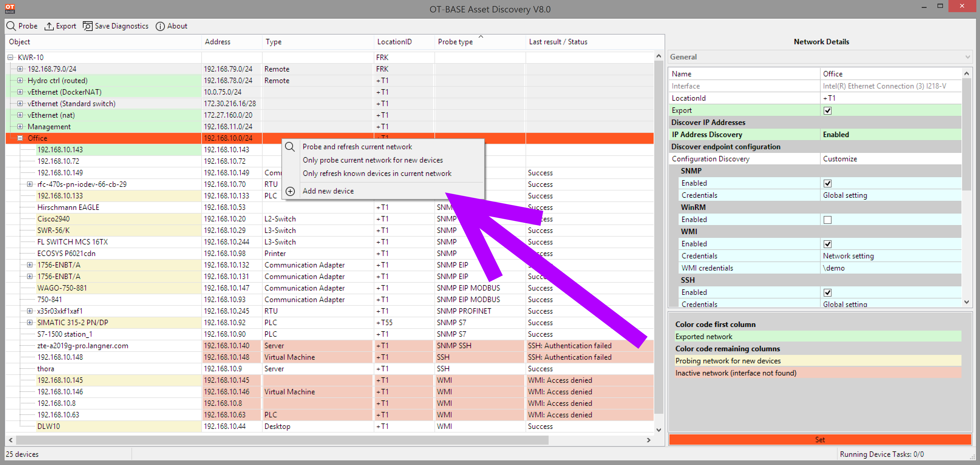Expand the 192.168.79.0/24 network node

[x=20, y=69]
